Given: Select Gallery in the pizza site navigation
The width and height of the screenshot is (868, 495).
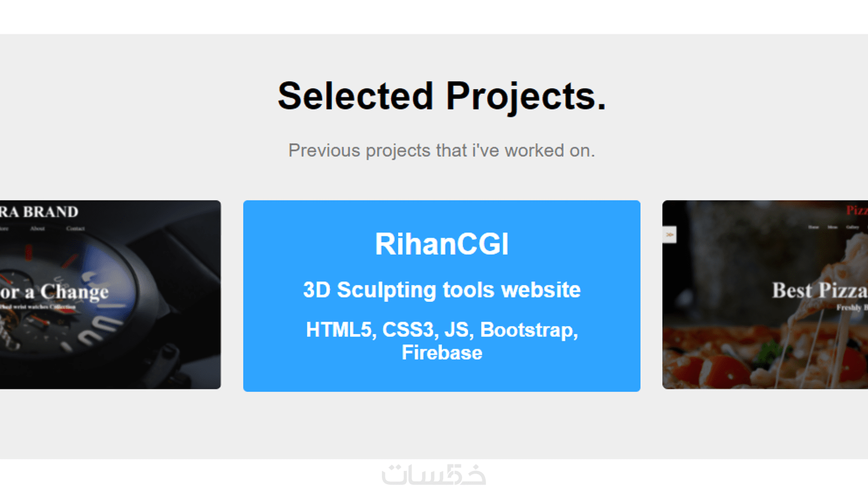Looking at the screenshot, I should click(852, 227).
